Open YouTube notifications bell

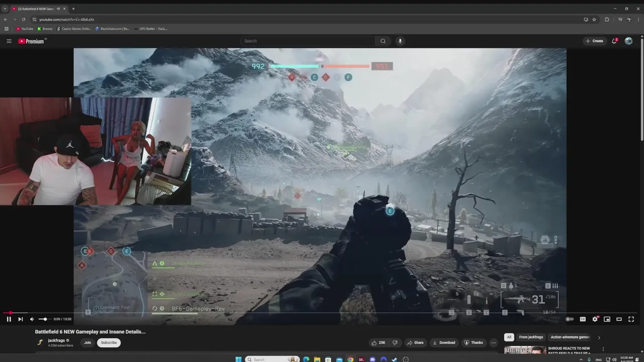coord(614,41)
